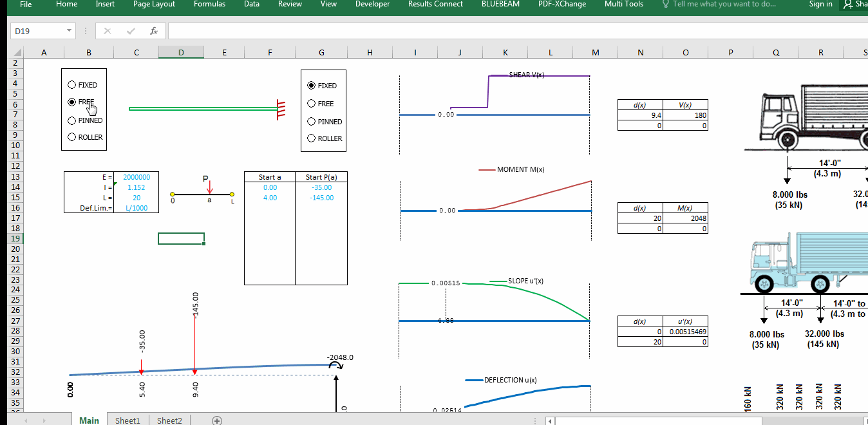Click the Start P(a) value -145.00

[321, 198]
